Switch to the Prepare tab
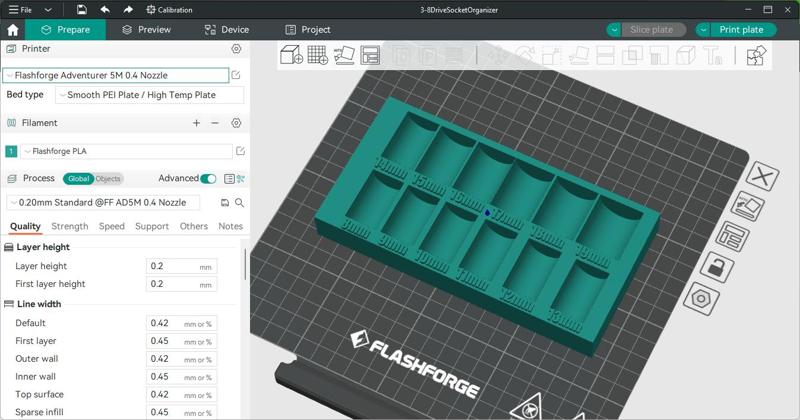This screenshot has height=420, width=800. [66, 30]
